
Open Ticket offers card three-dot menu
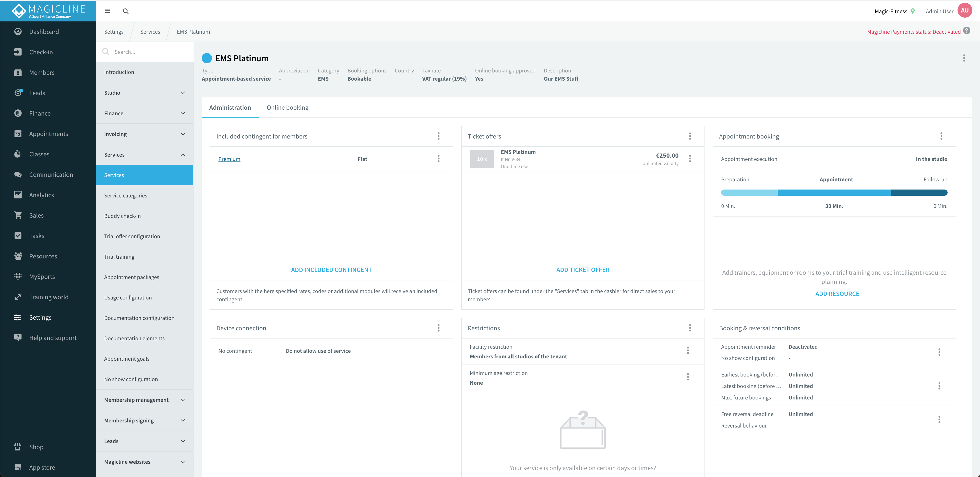(x=690, y=136)
